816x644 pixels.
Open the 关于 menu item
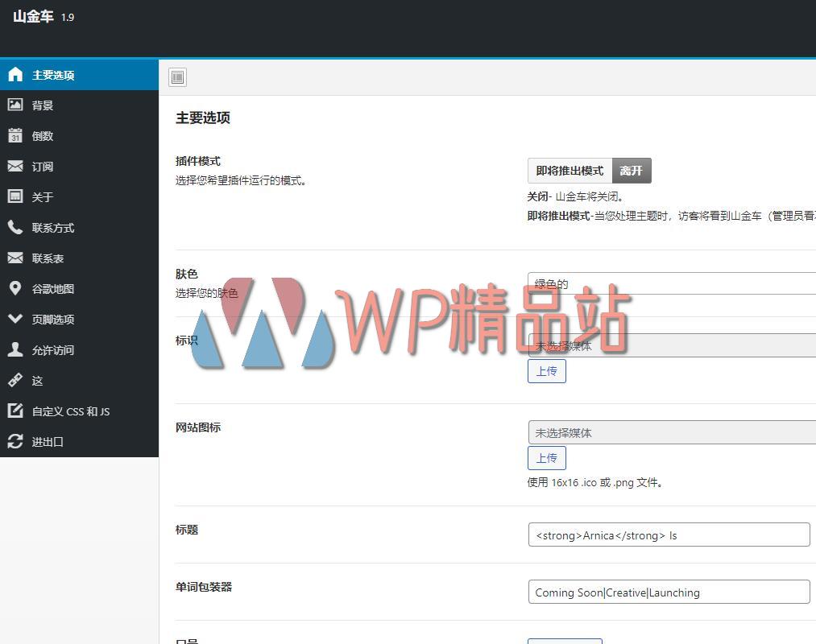pyautogui.click(x=43, y=197)
